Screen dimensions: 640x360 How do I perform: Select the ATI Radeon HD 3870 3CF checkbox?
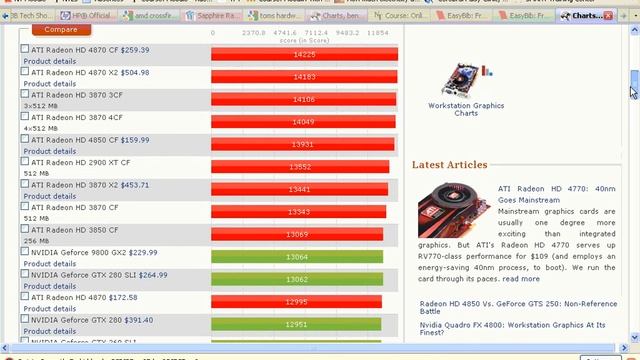[x=25, y=94]
